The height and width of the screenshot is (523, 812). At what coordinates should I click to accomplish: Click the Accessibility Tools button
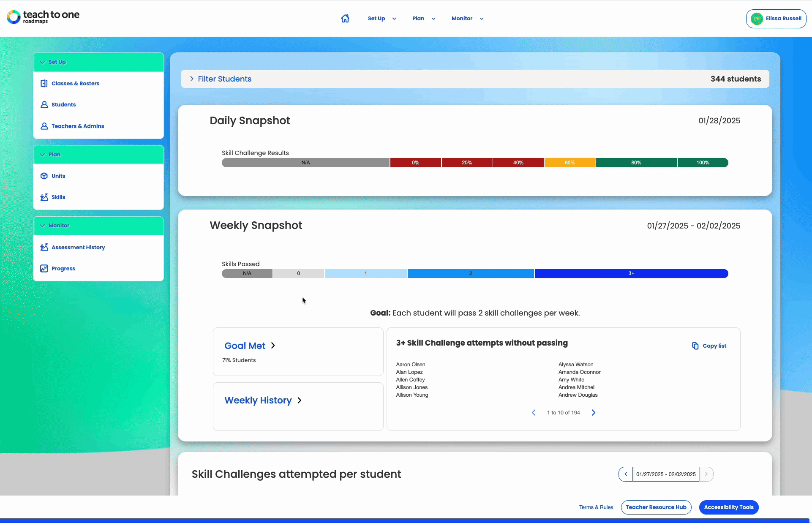729,507
